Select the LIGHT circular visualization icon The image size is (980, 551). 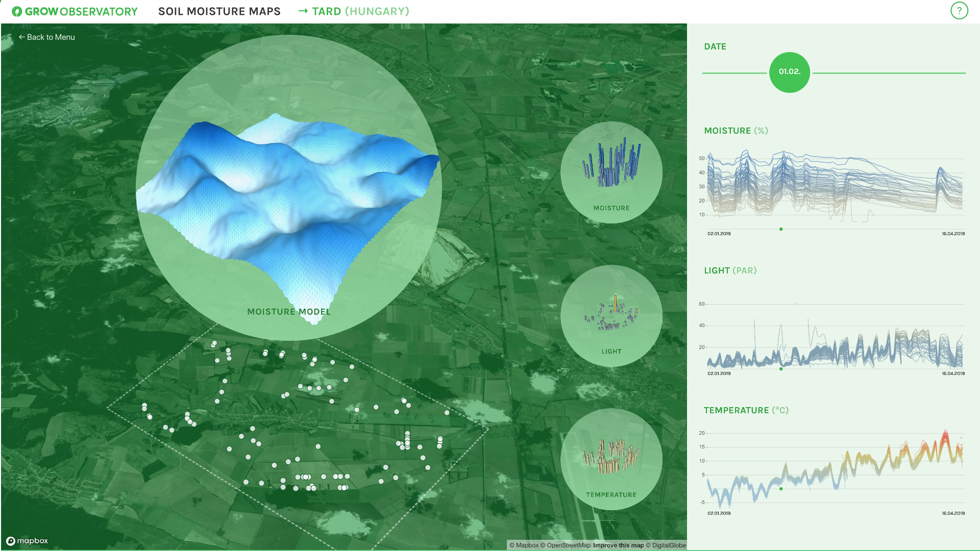pos(611,316)
